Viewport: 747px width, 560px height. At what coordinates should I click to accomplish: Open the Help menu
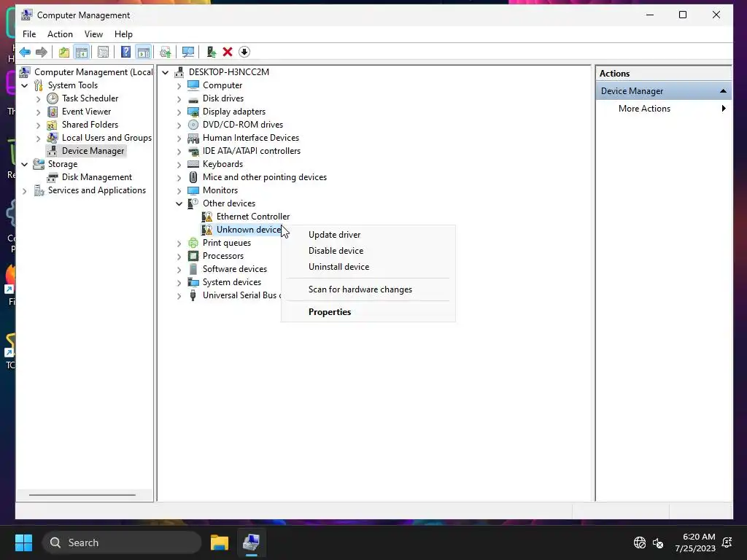[123, 34]
